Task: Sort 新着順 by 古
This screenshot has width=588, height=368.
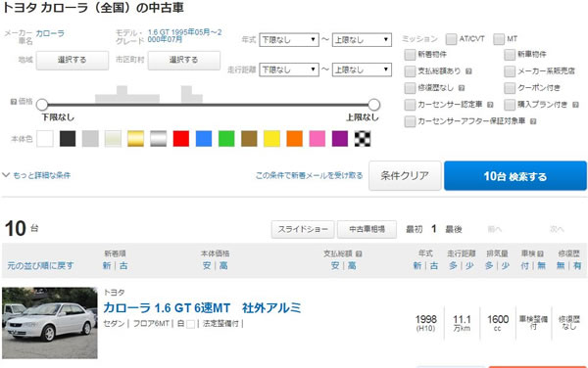Action: point(123,265)
